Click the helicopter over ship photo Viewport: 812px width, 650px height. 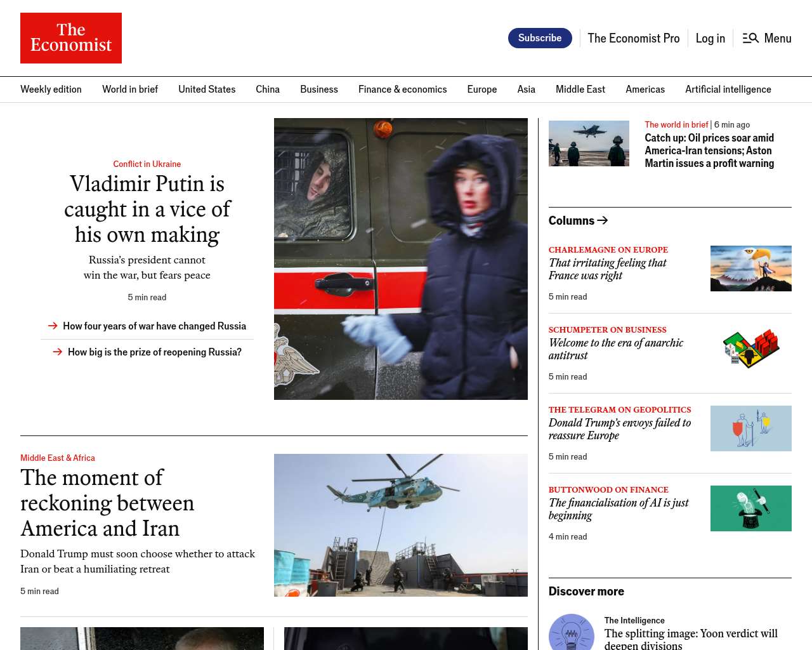[401, 525]
